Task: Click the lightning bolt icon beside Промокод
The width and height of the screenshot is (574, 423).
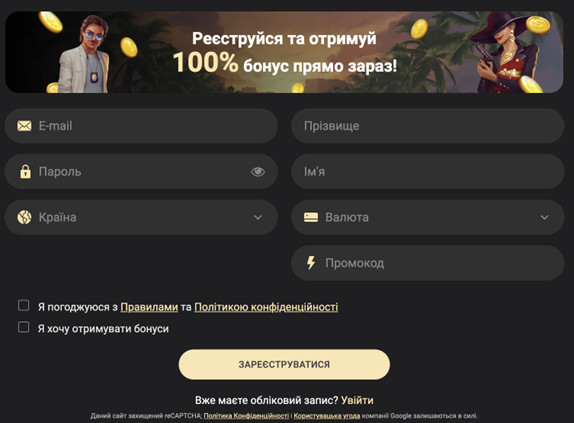Action: click(x=311, y=263)
